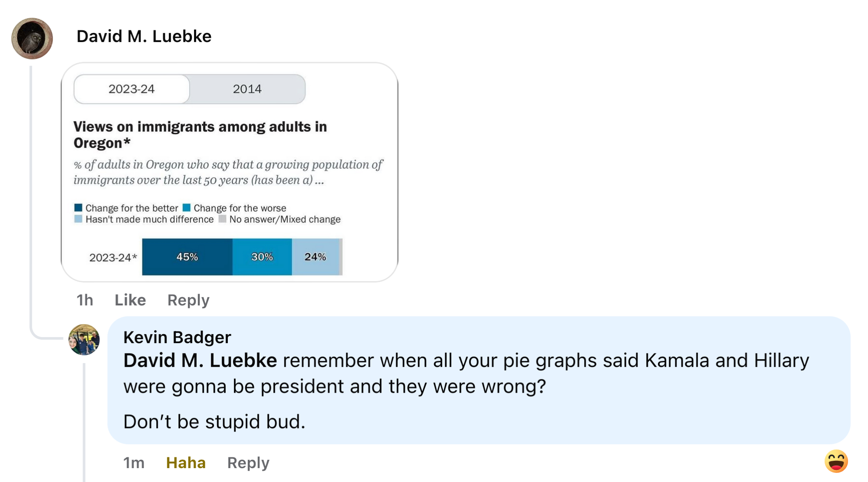This screenshot has width=868, height=482.
Task: Reply to Kevin Badger's comment
Action: [x=248, y=462]
